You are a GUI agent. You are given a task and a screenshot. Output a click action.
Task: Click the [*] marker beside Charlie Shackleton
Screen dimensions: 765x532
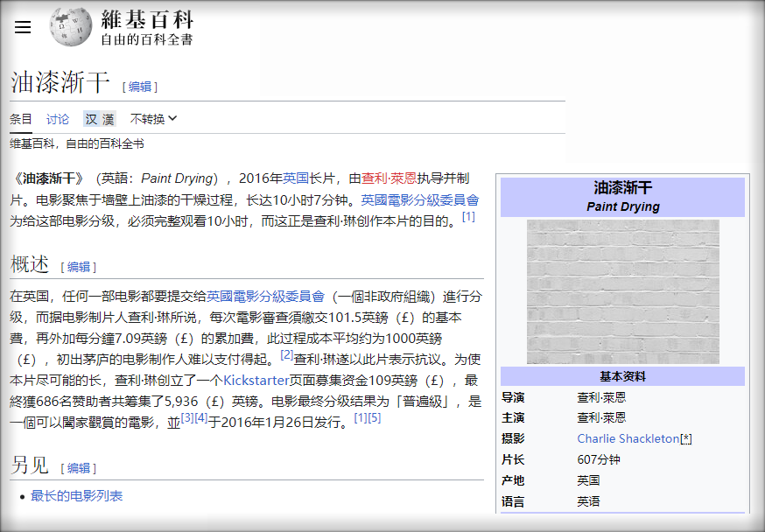coord(686,438)
